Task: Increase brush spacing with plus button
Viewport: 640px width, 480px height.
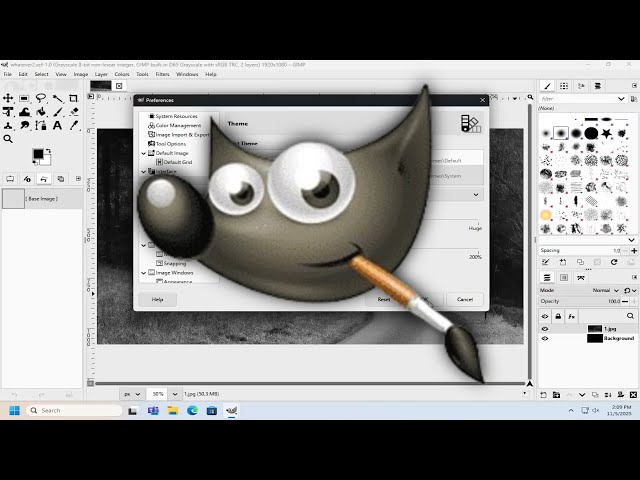Action: 634,251
